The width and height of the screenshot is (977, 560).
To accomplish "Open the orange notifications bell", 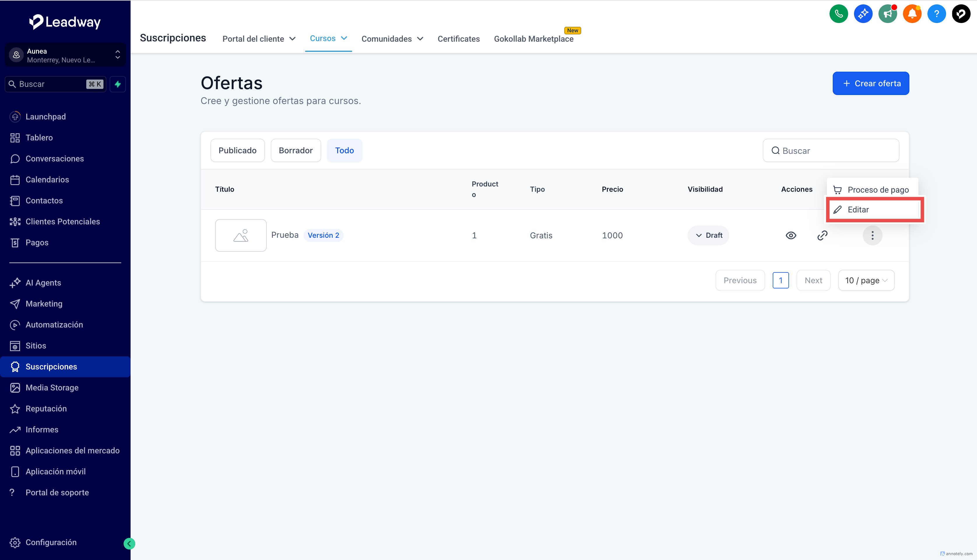I will pos(912,14).
